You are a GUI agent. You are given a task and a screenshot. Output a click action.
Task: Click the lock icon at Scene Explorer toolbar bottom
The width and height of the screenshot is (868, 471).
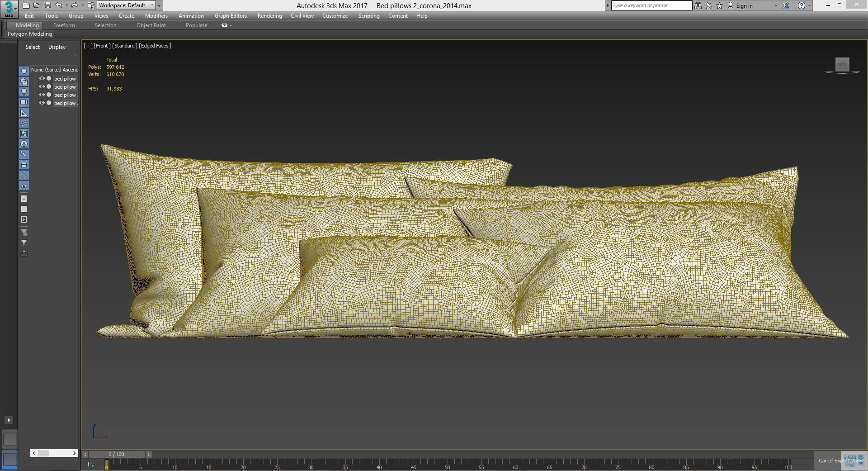24,253
